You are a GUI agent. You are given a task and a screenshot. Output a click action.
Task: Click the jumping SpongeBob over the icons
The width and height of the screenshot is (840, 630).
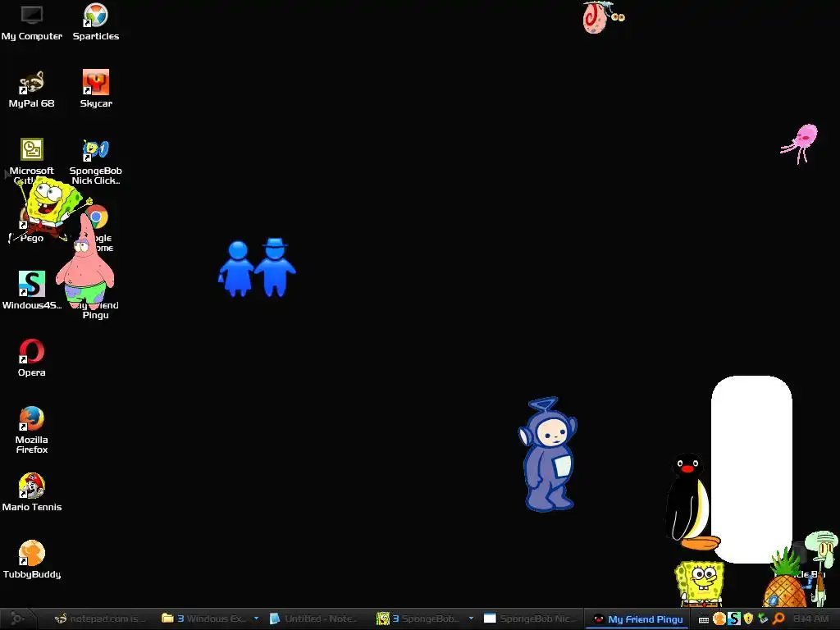click(x=49, y=208)
